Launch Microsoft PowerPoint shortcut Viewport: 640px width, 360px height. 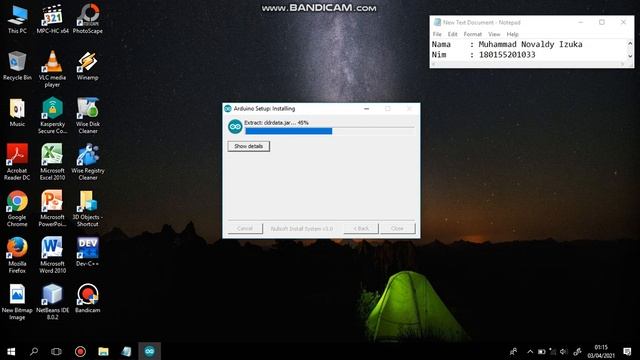tap(52, 209)
